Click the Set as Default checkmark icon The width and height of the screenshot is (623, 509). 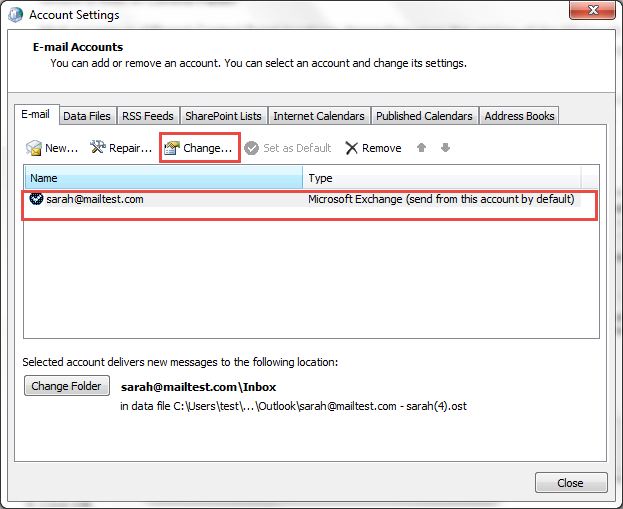tap(251, 148)
